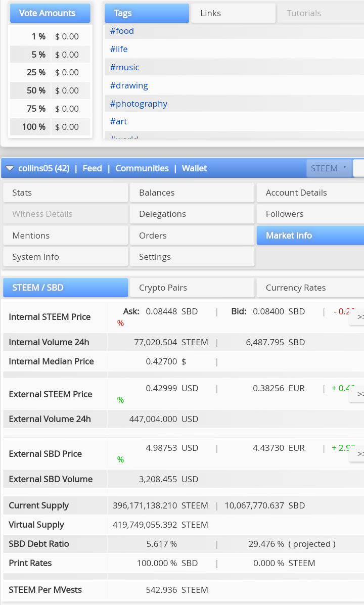
Task: Switch to Currency Rates sub-tab
Action: (310, 288)
